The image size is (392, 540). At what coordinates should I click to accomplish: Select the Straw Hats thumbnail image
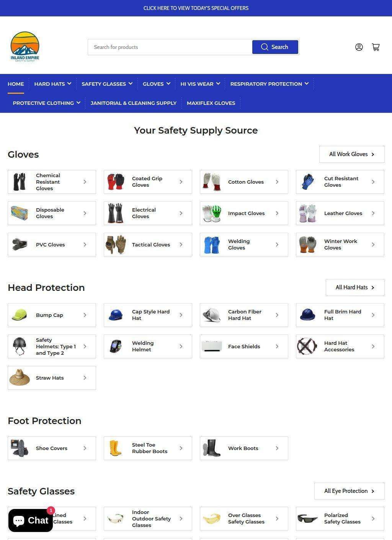coord(20,378)
